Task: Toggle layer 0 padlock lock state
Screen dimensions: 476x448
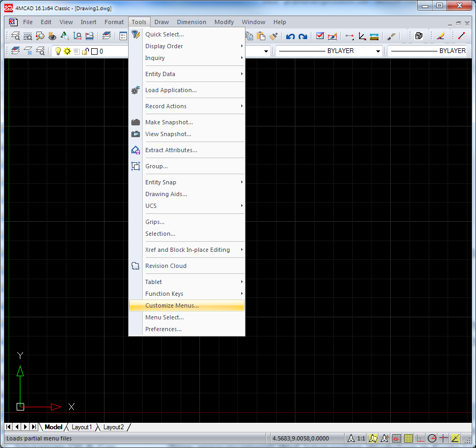Action: (x=85, y=51)
